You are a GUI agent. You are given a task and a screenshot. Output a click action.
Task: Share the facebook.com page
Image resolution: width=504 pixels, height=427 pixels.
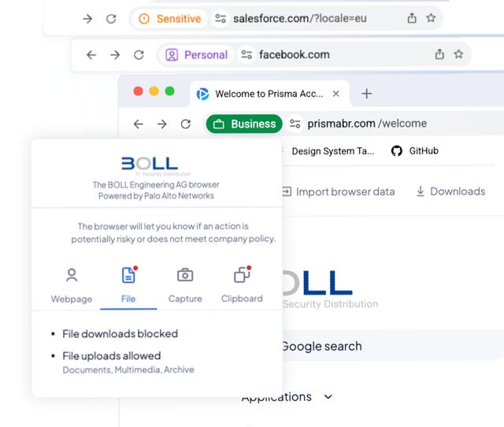click(x=439, y=54)
